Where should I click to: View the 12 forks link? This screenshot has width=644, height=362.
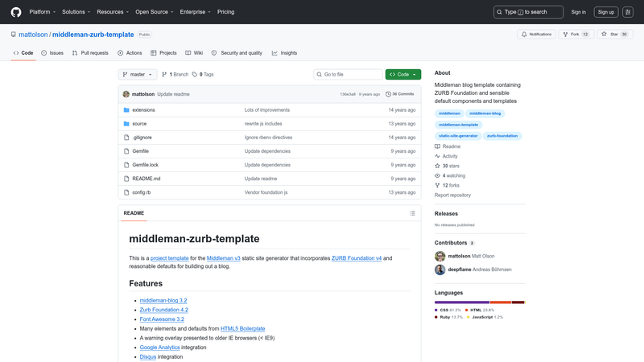point(447,186)
